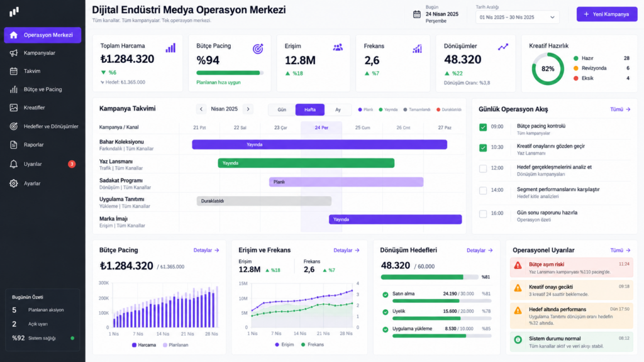Click the bell icon next to Uyarılar
Viewport: 644px width, 362px height.
[14, 164]
